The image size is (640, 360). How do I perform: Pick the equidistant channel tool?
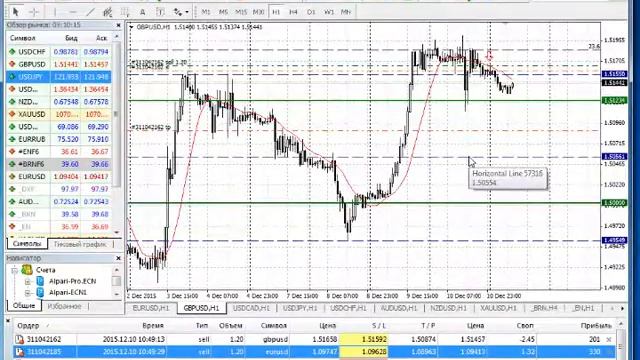(x=107, y=12)
